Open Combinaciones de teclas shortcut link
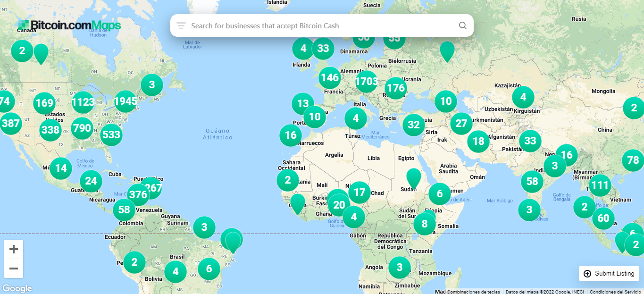The height and width of the screenshot is (294, 644). click(x=473, y=292)
